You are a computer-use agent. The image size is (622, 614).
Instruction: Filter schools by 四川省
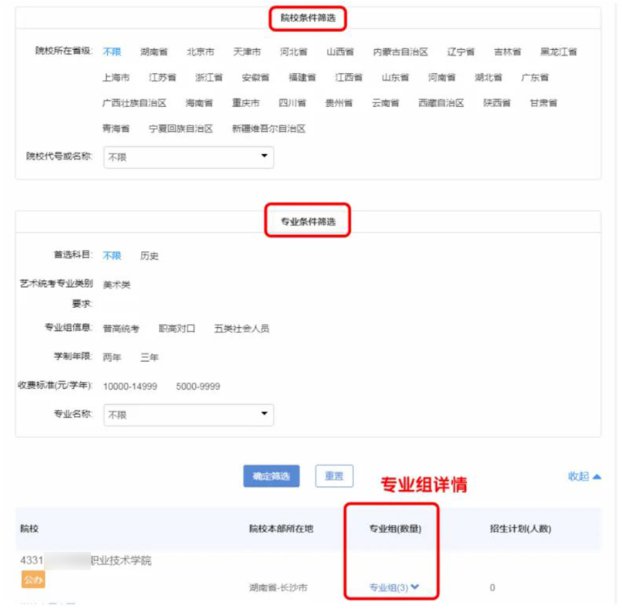point(292,103)
